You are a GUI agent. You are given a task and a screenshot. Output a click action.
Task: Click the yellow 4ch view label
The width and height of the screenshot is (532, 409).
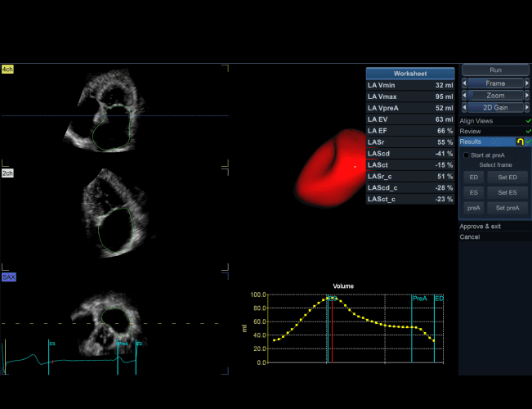tap(7, 69)
